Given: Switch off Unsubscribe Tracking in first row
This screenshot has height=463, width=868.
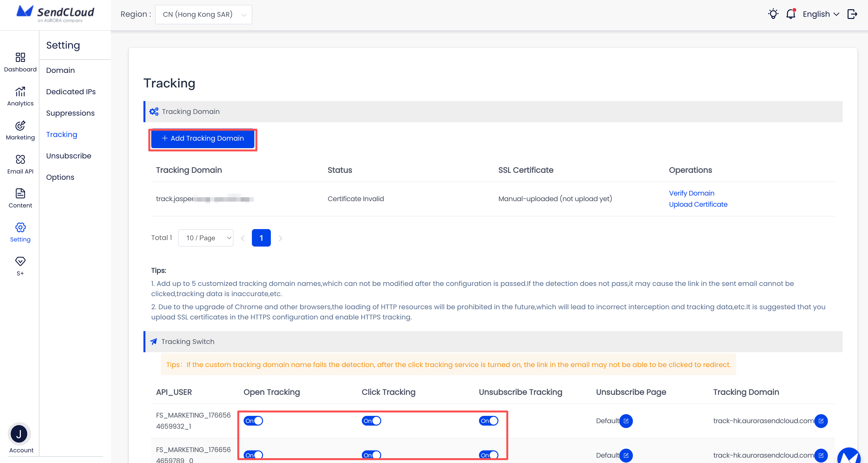Looking at the screenshot, I should click(x=488, y=421).
